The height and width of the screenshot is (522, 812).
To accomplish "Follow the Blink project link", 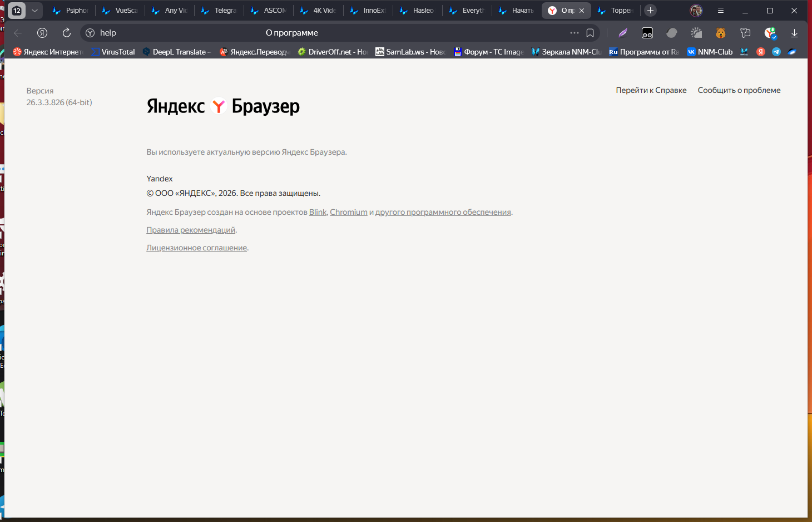I will pyautogui.click(x=318, y=212).
